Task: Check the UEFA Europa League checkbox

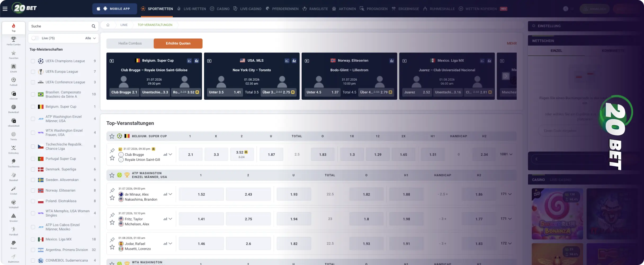Action: coord(33,72)
